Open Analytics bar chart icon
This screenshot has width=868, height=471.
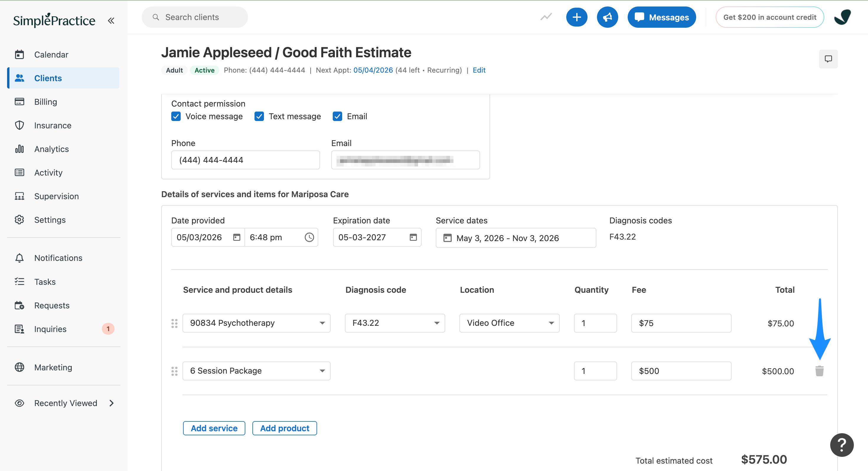tap(19, 149)
